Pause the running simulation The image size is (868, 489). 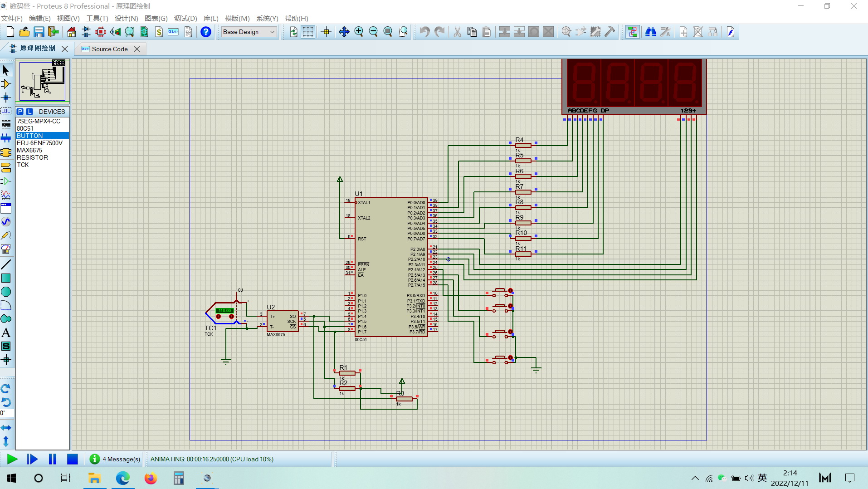click(x=53, y=459)
